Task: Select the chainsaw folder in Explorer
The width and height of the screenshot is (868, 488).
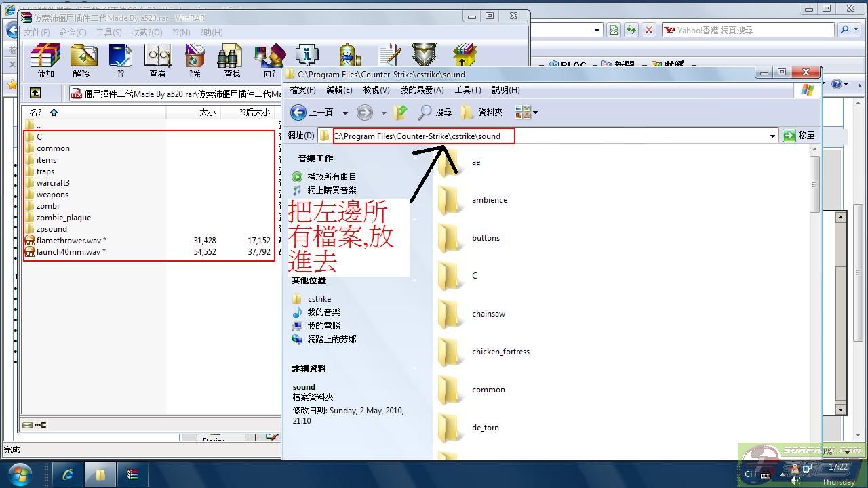Action: click(x=488, y=314)
